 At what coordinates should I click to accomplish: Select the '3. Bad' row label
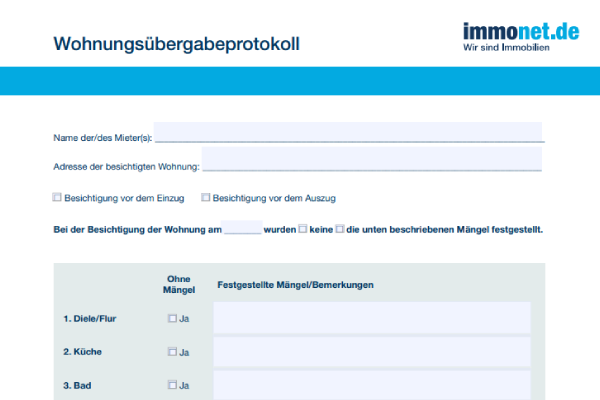(x=76, y=385)
